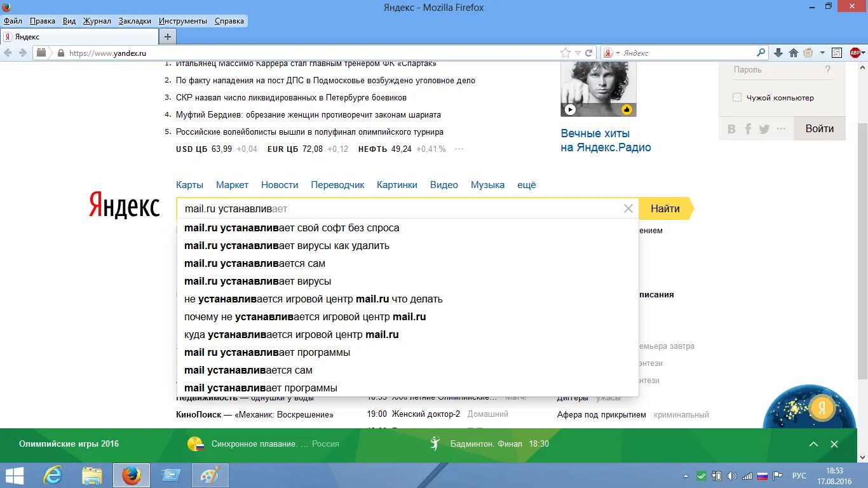Viewport: 868px width, 488px height.
Task: Click the Adblock Plus ABP icon
Action: click(x=855, y=53)
